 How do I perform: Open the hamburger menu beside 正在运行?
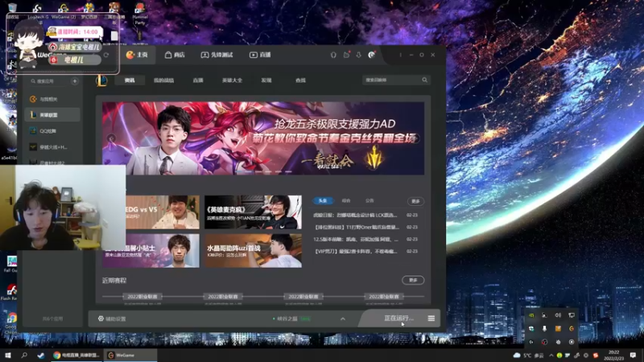(431, 319)
